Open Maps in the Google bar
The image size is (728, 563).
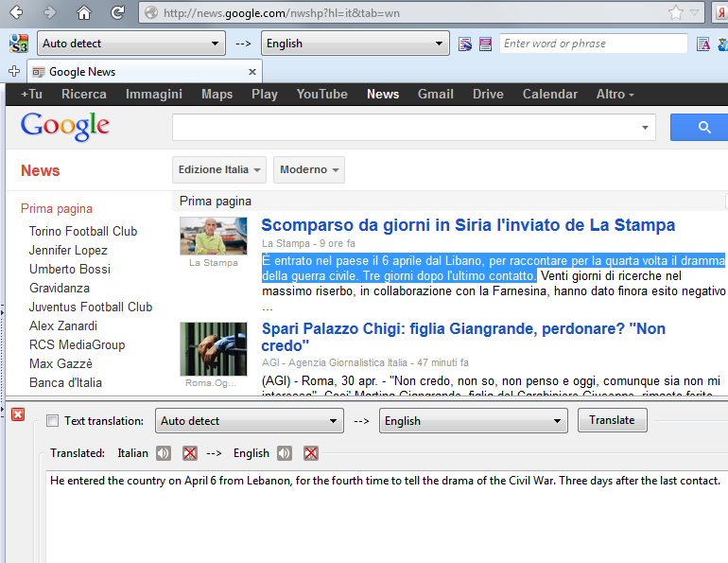point(217,94)
